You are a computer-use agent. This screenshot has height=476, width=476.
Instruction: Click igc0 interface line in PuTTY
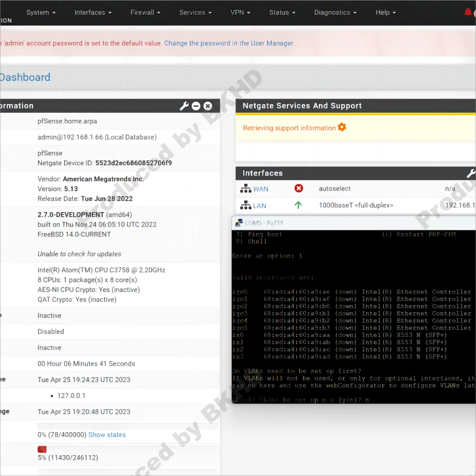coord(352,292)
